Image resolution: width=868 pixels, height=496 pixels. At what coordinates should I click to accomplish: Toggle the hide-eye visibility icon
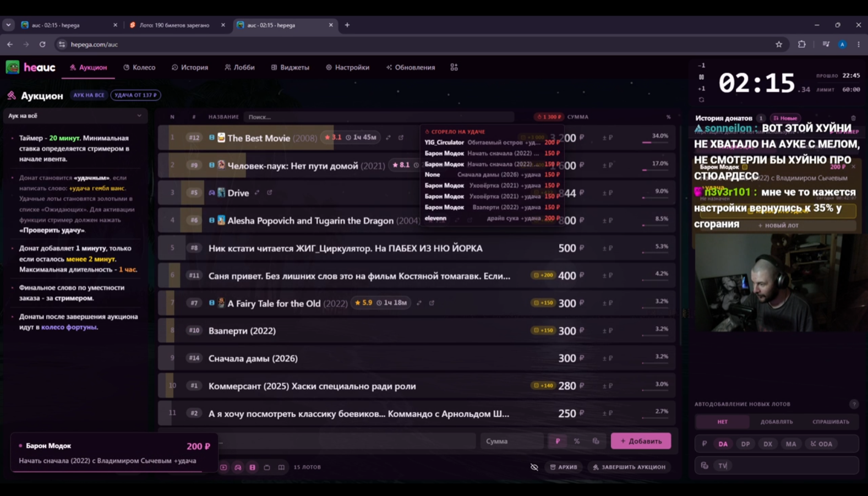(x=534, y=467)
